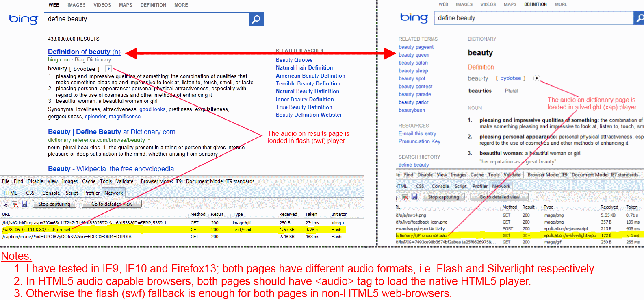
Task: Sort by Type column in right devtools
Action: (x=549, y=207)
